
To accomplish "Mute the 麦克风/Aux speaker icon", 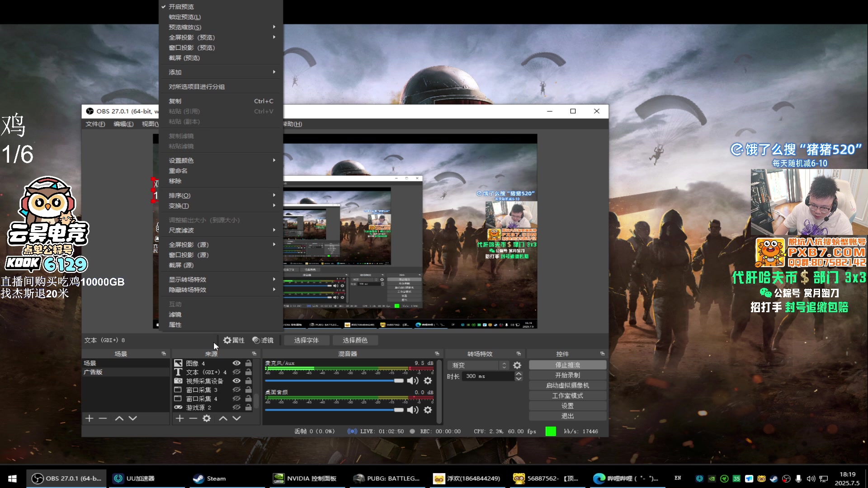I will [x=412, y=381].
